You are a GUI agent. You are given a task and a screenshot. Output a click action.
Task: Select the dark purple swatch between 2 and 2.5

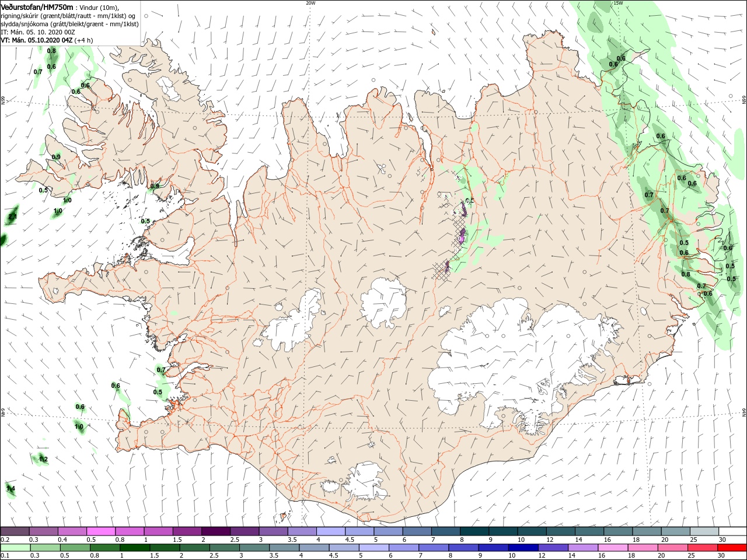point(216,531)
